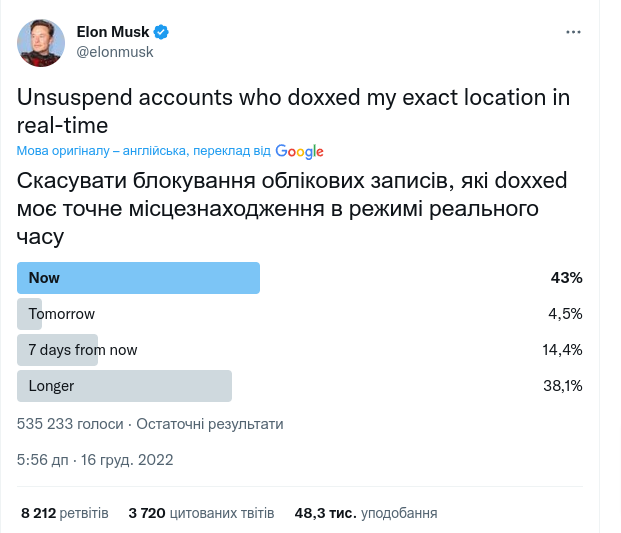This screenshot has height=533, width=621.
Task: Open the Elon Musk display name link
Action: click(113, 32)
